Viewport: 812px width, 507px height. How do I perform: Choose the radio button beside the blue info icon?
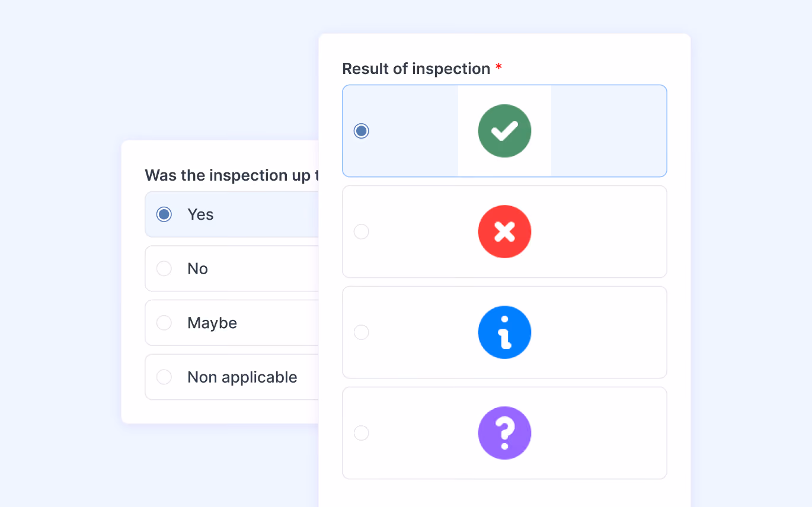click(x=361, y=332)
